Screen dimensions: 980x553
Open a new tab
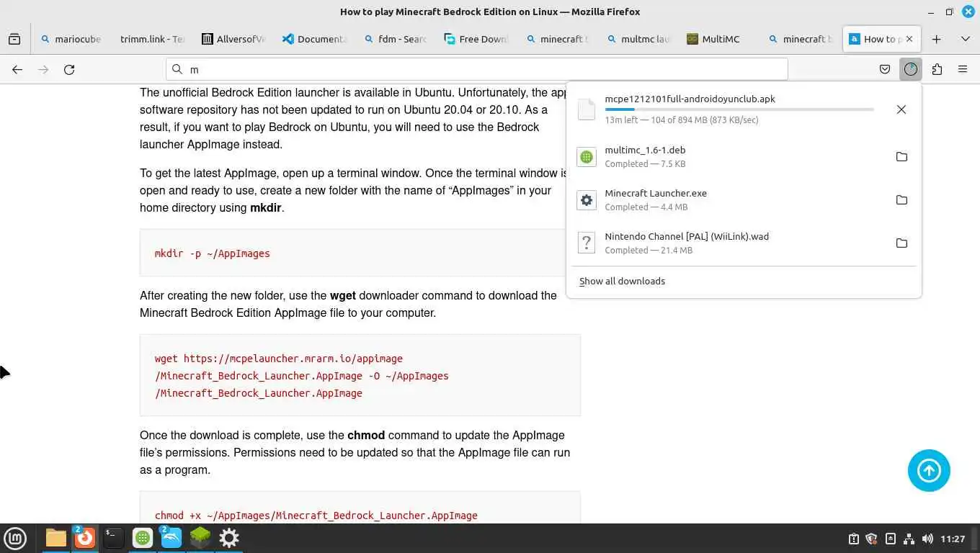(936, 39)
